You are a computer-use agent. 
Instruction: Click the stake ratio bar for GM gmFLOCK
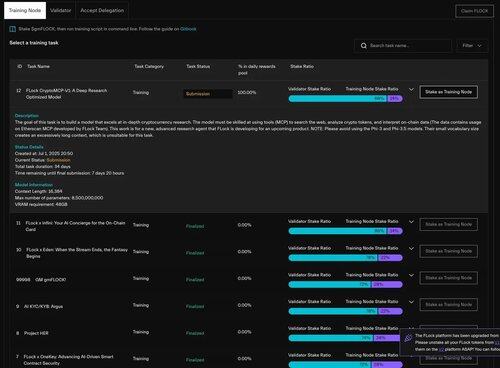tap(345, 284)
